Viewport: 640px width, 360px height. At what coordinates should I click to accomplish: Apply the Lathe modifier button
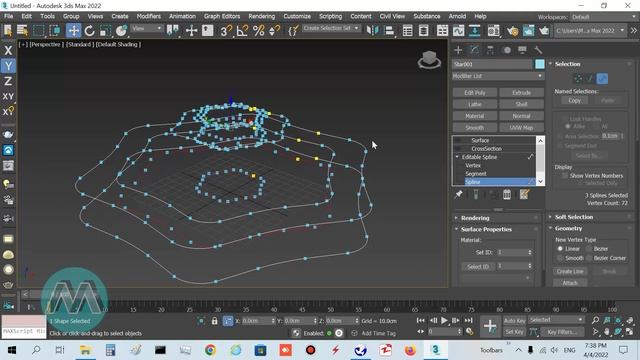[475, 104]
